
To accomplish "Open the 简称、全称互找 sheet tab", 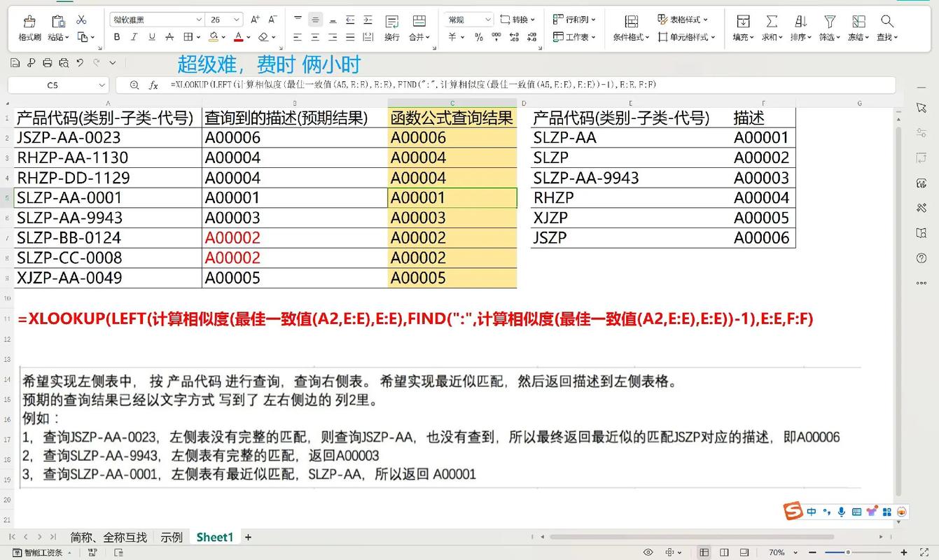I will (x=110, y=536).
